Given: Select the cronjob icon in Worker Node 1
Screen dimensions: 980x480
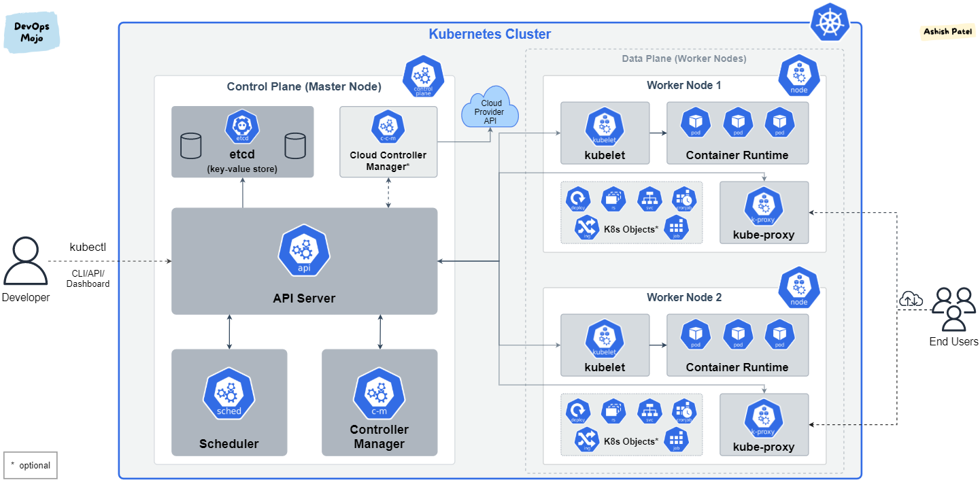Looking at the screenshot, I should [684, 199].
